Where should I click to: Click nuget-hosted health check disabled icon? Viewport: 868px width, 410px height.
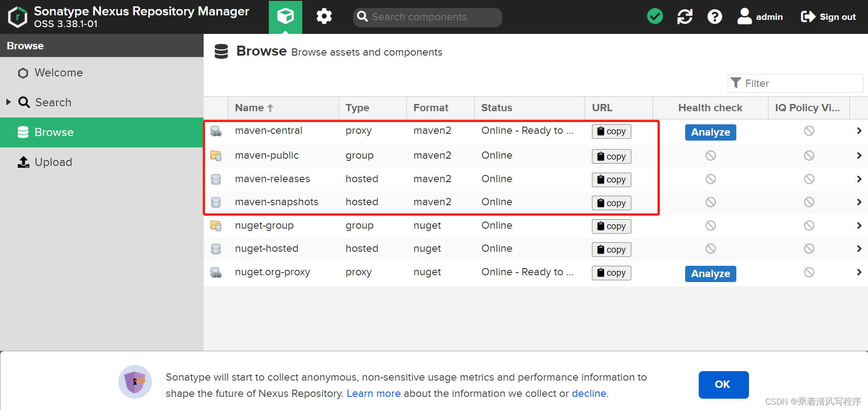point(711,249)
